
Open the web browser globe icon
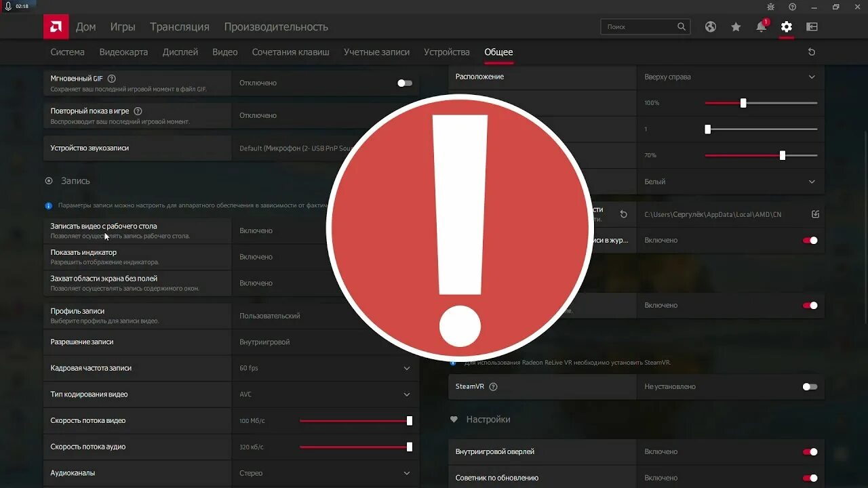(x=710, y=26)
